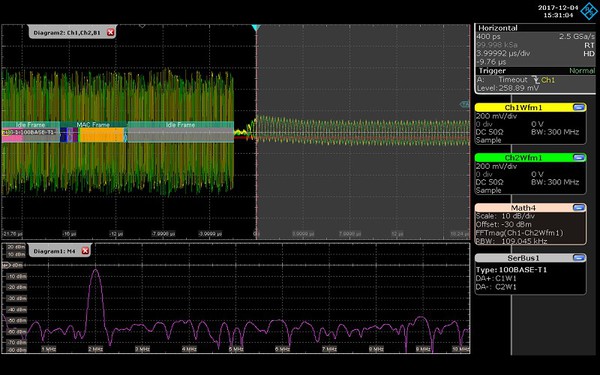Select the 2 MHz FFT spectrum peak

coord(95,271)
